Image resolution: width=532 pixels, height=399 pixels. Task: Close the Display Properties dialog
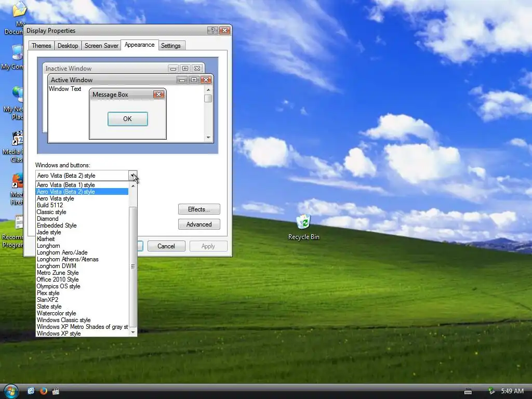(x=224, y=30)
